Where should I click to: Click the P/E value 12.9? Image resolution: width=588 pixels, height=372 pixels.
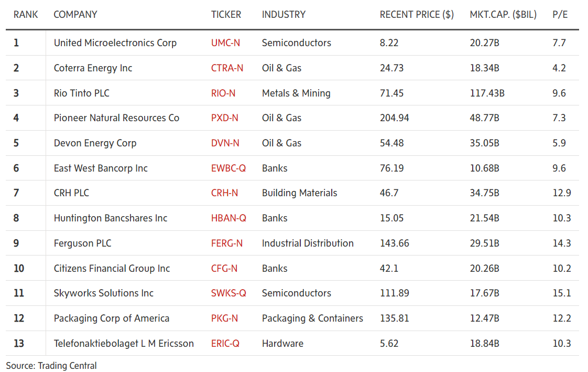(562, 193)
